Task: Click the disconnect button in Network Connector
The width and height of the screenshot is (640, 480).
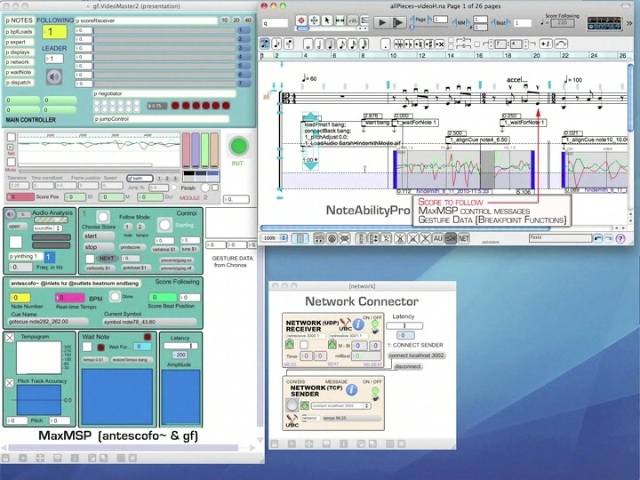Action: pos(407,366)
